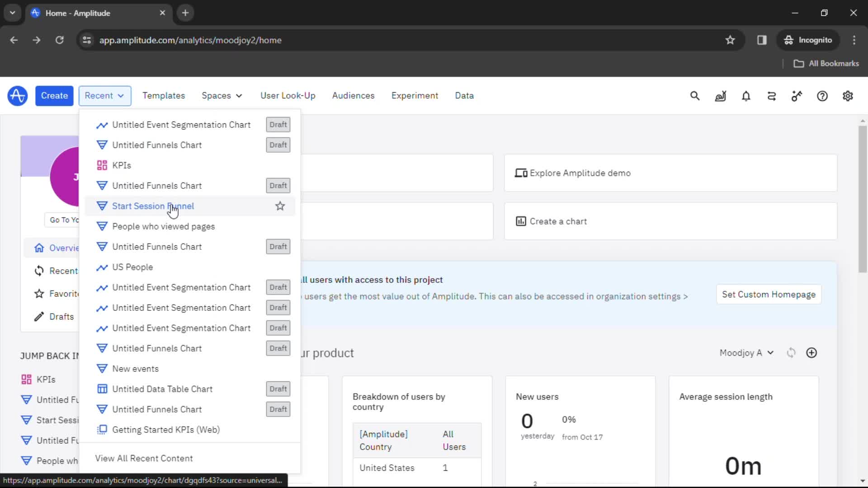This screenshot has height=488, width=868.
Task: Click Create a chart card
Action: point(670,221)
